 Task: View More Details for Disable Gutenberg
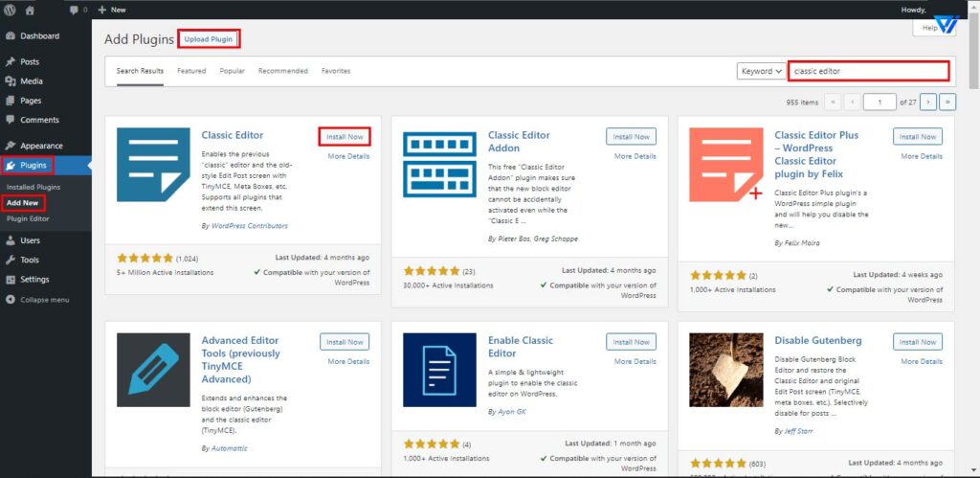(922, 362)
